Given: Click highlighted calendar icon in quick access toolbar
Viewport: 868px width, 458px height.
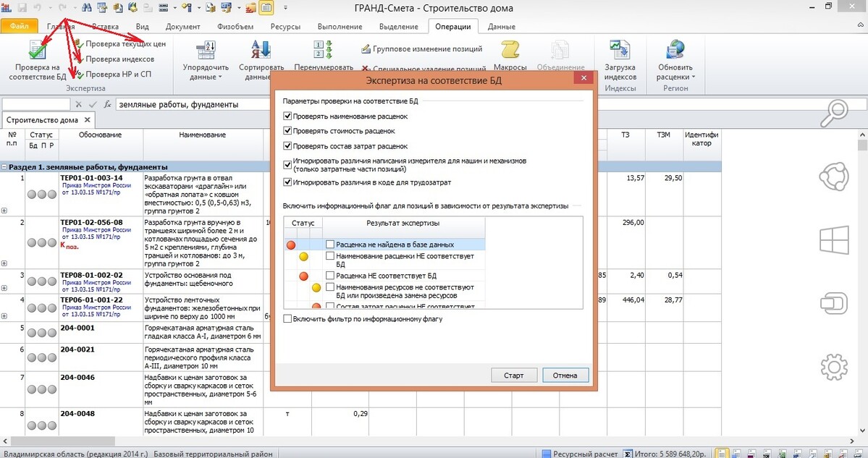Looking at the screenshot, I should point(266,8).
